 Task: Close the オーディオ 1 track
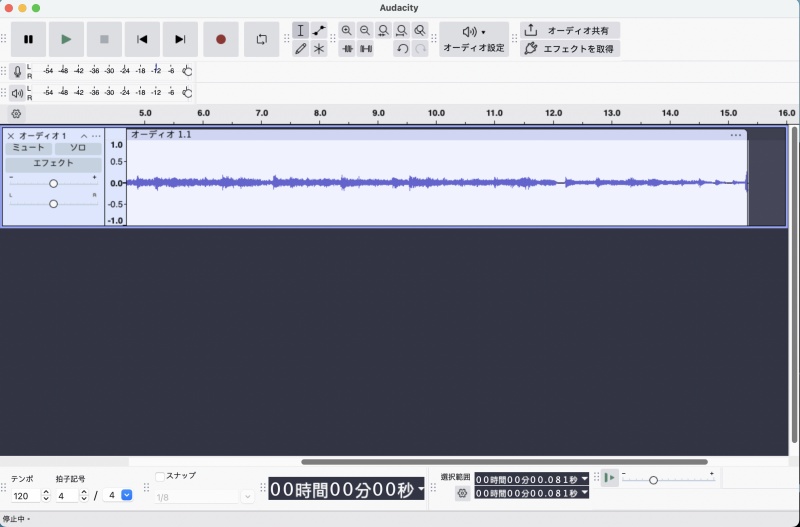click(x=11, y=136)
